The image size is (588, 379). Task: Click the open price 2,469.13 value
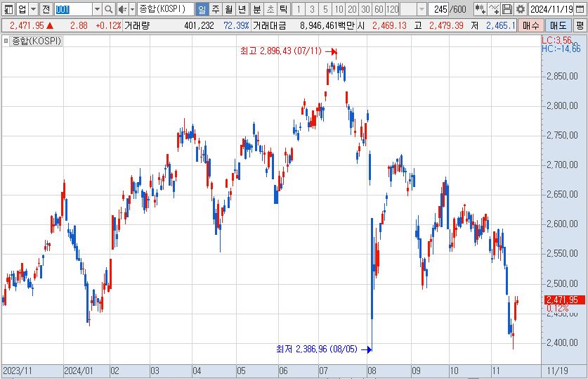389,25
